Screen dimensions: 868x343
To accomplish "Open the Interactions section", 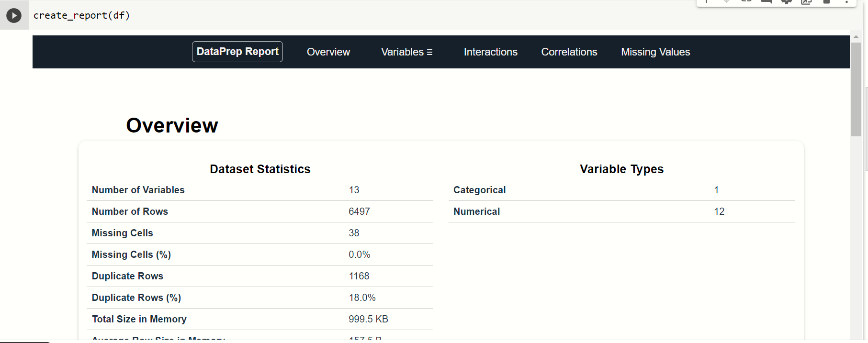I will tap(491, 52).
